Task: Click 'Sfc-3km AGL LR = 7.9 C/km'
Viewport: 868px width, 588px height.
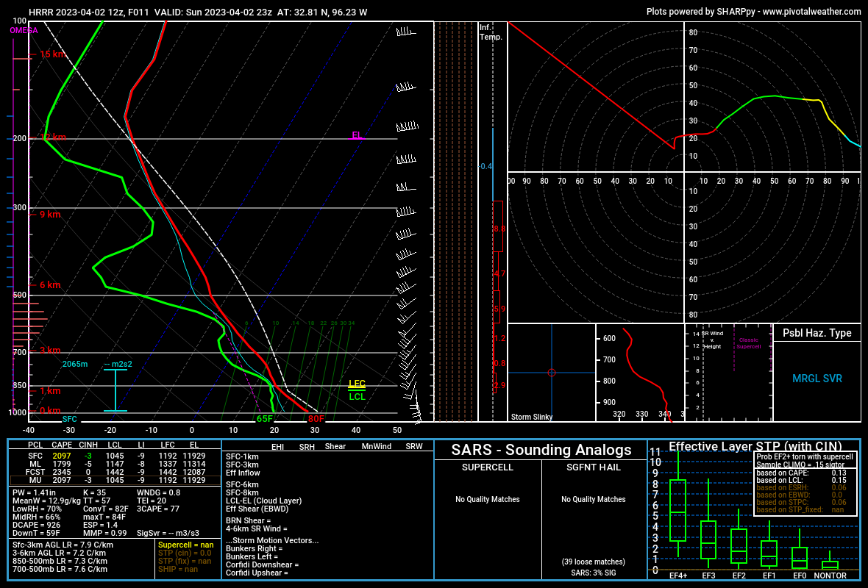Action: (x=63, y=545)
